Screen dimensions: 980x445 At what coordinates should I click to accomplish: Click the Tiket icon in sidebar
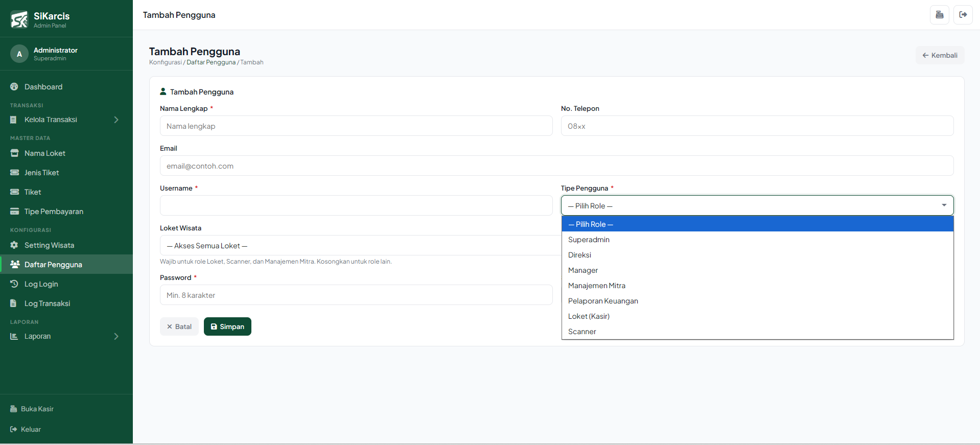point(15,192)
